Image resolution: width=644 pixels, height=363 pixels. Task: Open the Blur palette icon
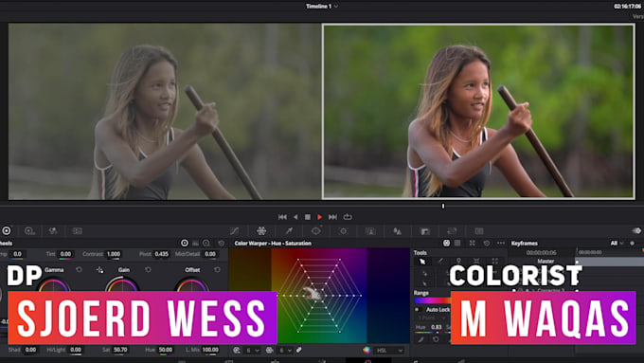(x=397, y=231)
